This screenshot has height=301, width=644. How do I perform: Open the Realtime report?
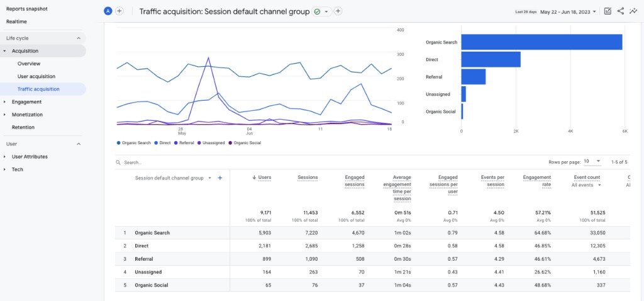[16, 21]
